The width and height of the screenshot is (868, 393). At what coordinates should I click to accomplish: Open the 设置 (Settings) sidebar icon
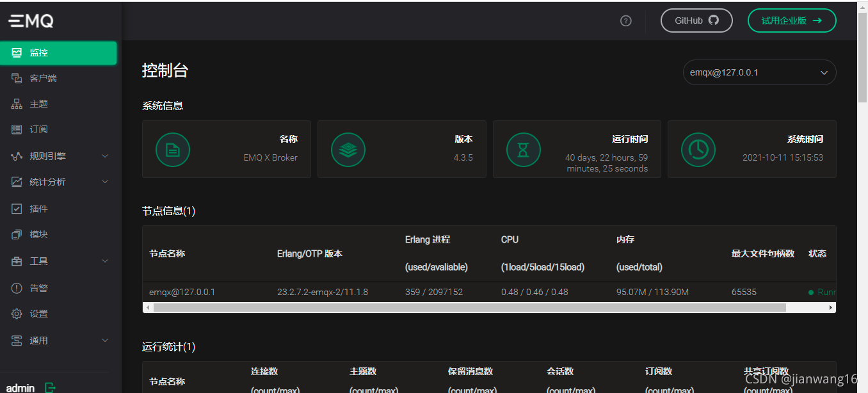pos(16,313)
